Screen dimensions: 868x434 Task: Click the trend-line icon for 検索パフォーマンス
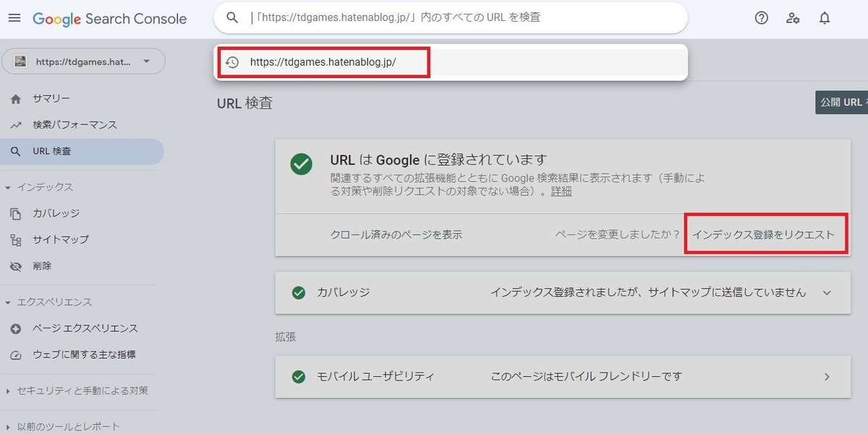click(16, 125)
